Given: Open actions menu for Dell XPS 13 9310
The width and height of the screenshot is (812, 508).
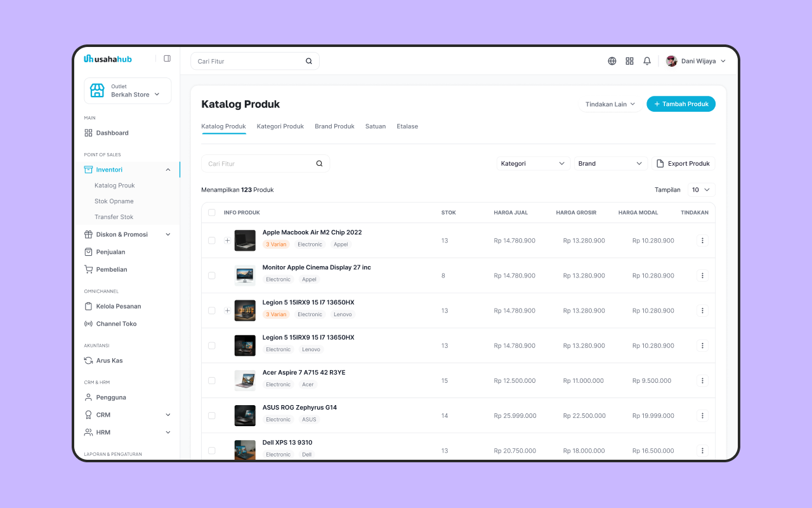Looking at the screenshot, I should (x=702, y=451).
